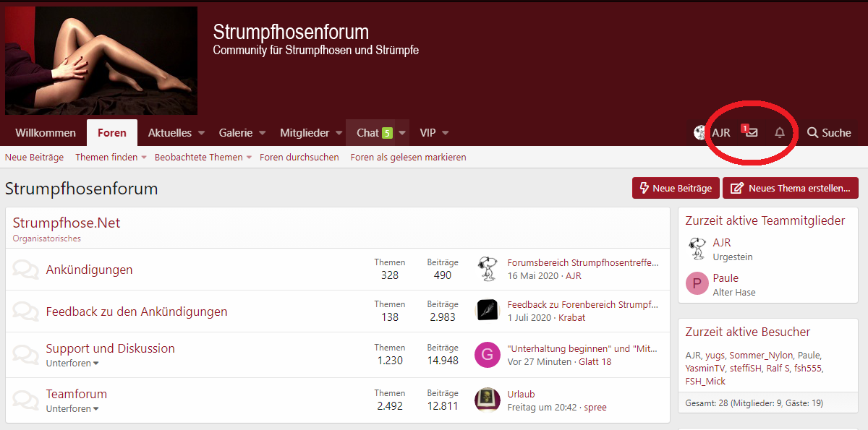The image size is (868, 430).
Task: Click Paule's P avatar in team members
Action: pos(697,283)
